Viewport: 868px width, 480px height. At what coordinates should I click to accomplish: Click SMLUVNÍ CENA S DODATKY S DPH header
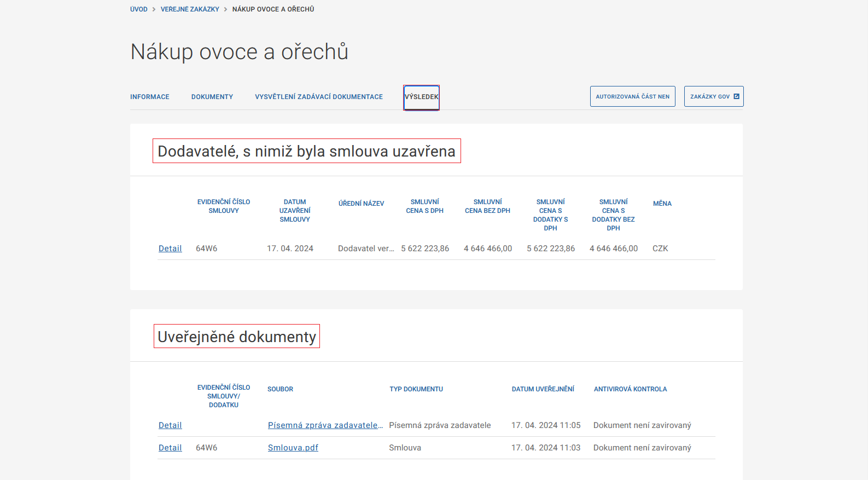(x=551, y=215)
